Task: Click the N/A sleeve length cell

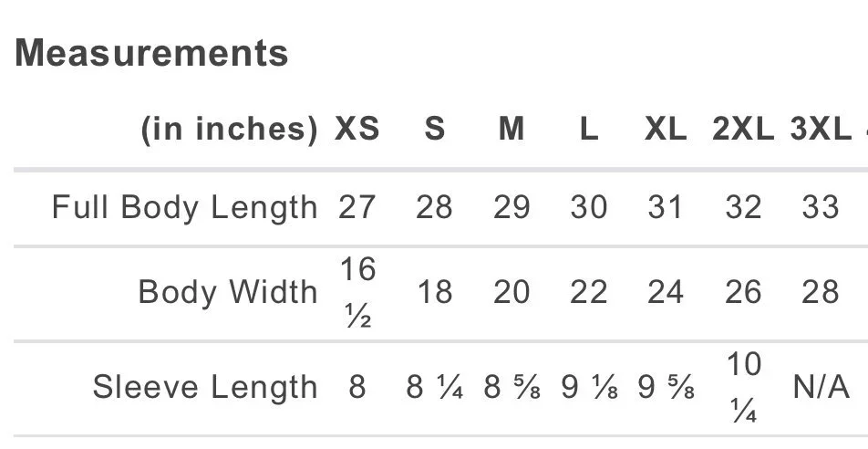Action: [821, 386]
